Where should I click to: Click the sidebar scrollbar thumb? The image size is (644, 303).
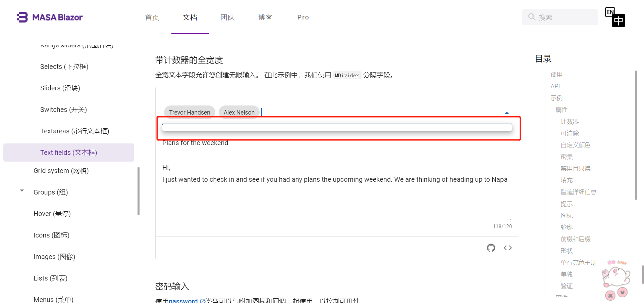(138, 190)
